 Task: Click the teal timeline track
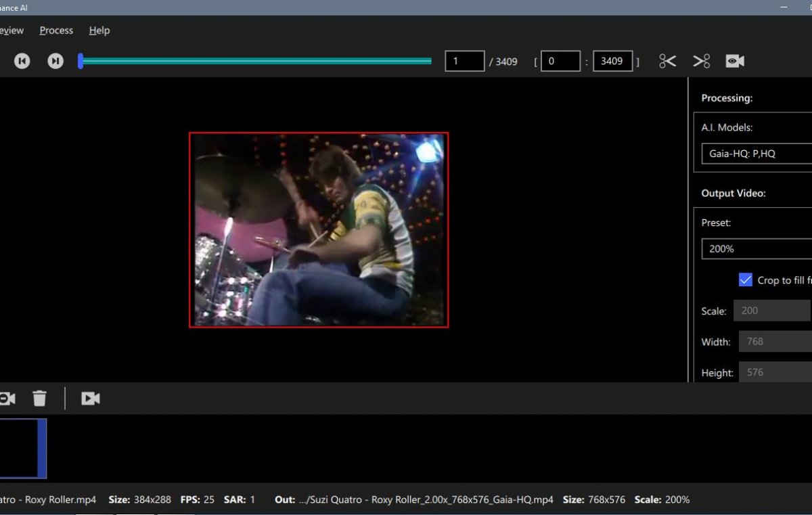[256, 61]
